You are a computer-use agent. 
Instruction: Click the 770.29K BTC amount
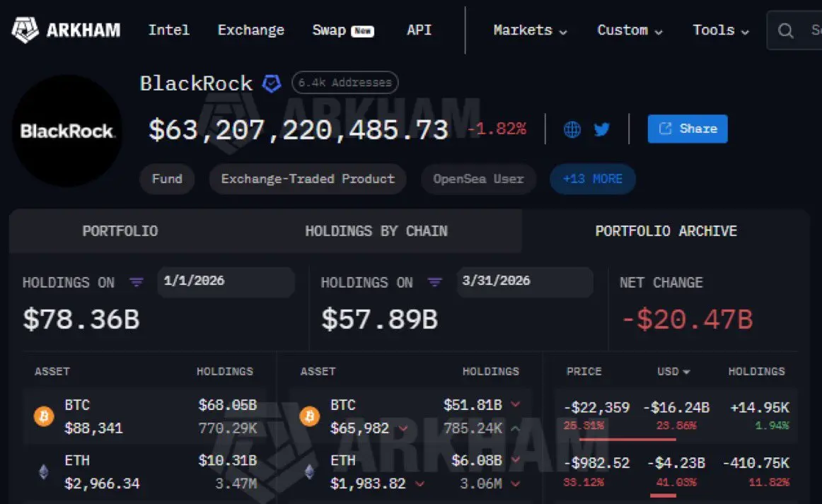coord(228,428)
